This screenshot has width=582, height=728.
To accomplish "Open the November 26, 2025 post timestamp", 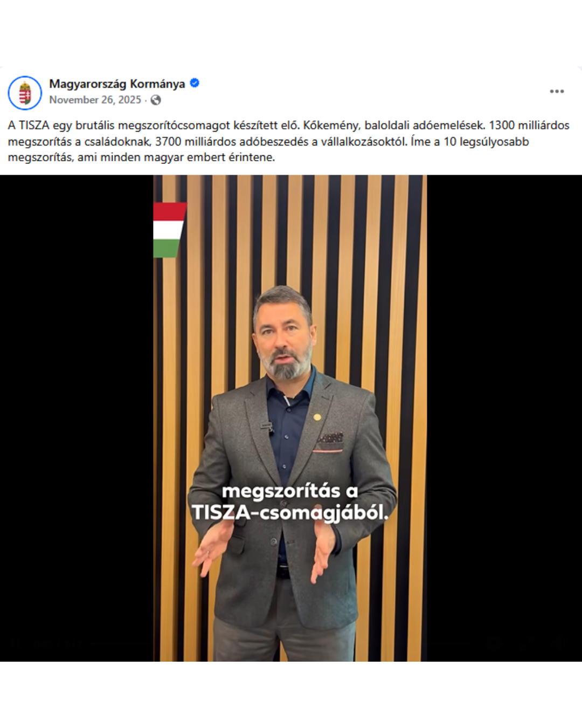I will click(x=95, y=100).
